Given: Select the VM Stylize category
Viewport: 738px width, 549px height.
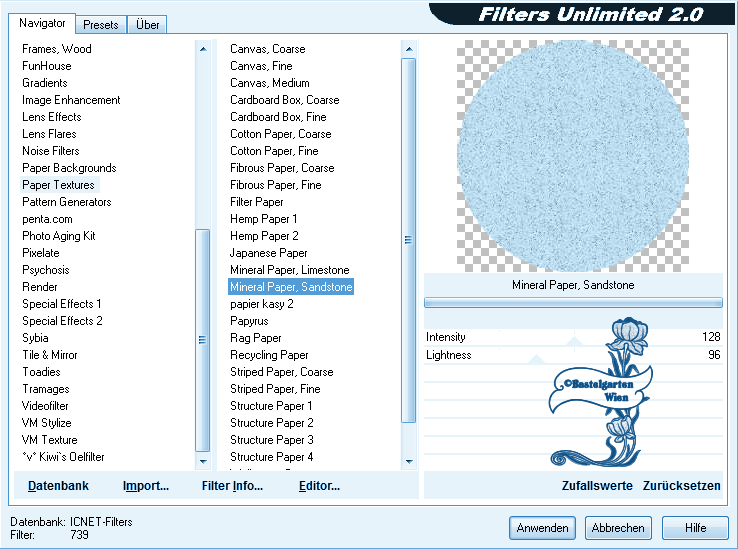Looking at the screenshot, I should click(x=47, y=423).
